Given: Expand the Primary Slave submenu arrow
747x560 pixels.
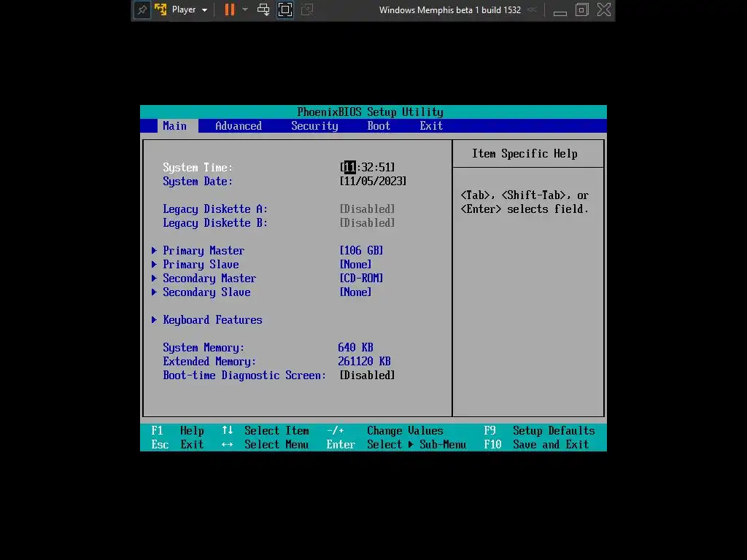Looking at the screenshot, I should coord(154,264).
